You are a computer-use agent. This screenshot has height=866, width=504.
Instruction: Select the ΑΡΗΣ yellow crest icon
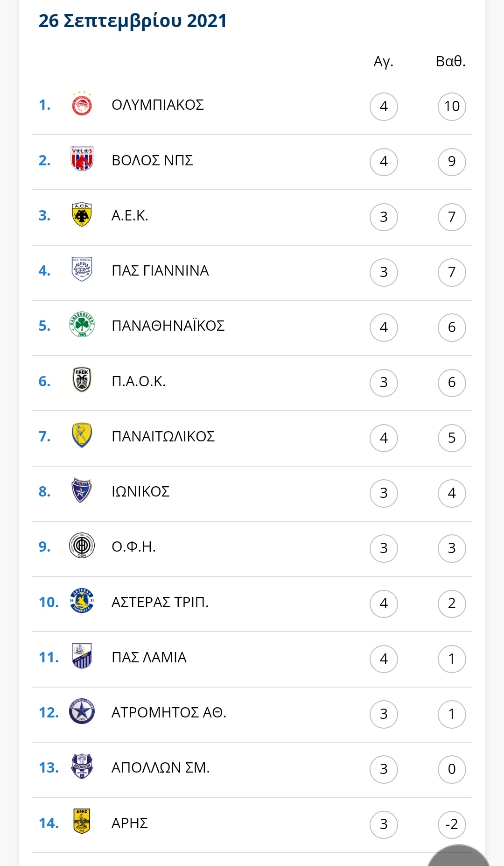click(x=82, y=822)
